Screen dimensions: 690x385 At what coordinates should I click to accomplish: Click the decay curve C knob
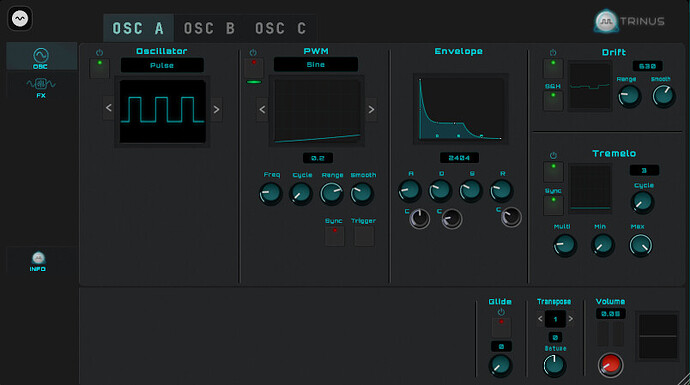pyautogui.click(x=452, y=219)
